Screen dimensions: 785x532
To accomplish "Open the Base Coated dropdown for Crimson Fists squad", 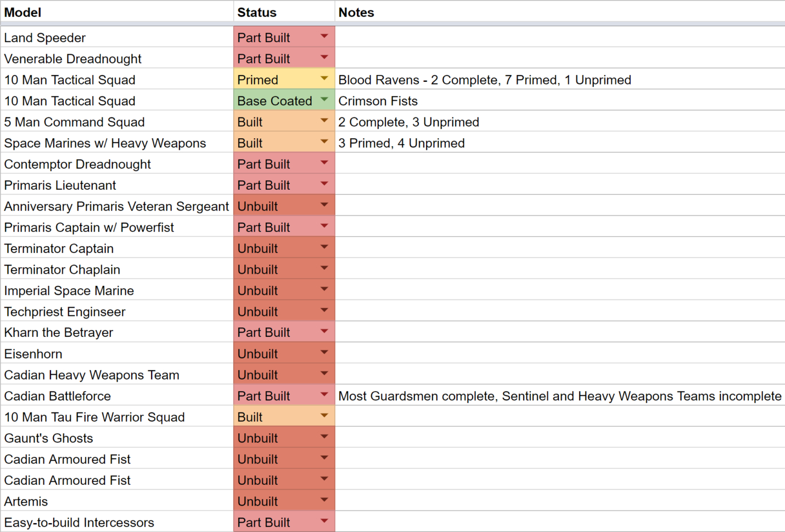I will point(324,100).
